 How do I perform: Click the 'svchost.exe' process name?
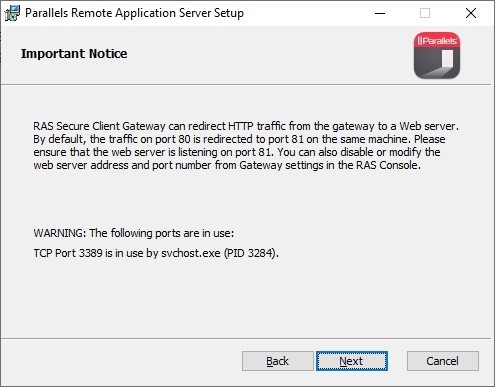coord(191,253)
